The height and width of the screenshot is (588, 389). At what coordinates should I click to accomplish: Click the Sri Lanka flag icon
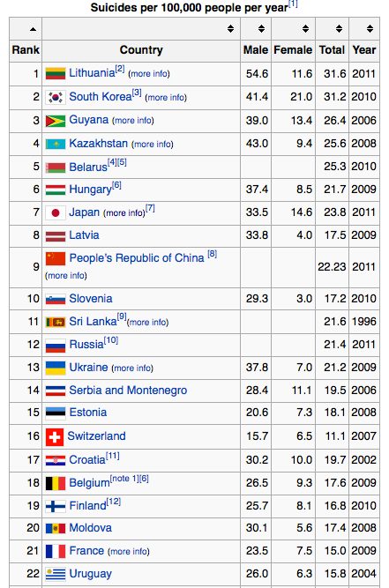point(56,322)
